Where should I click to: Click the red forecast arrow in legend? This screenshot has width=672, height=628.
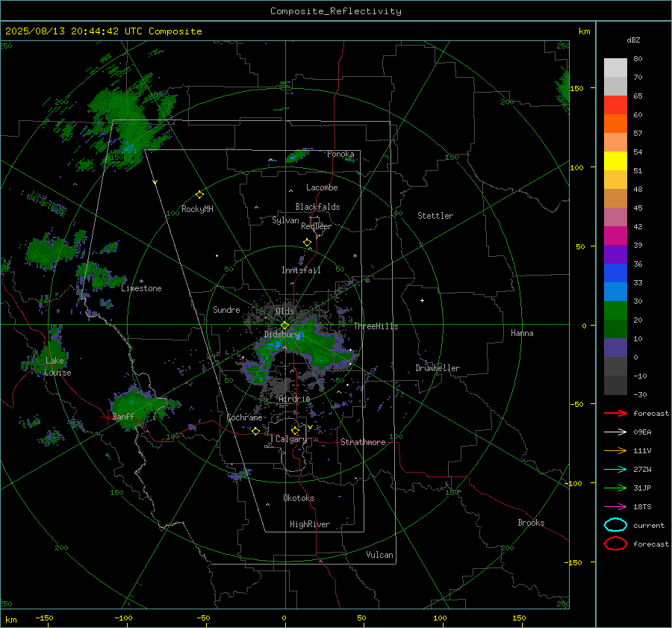tap(615, 413)
